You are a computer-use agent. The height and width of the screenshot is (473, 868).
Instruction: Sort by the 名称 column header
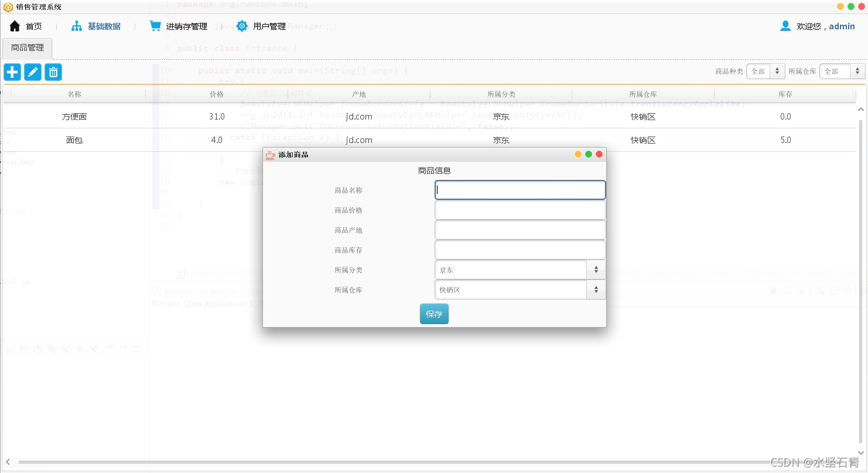point(74,94)
